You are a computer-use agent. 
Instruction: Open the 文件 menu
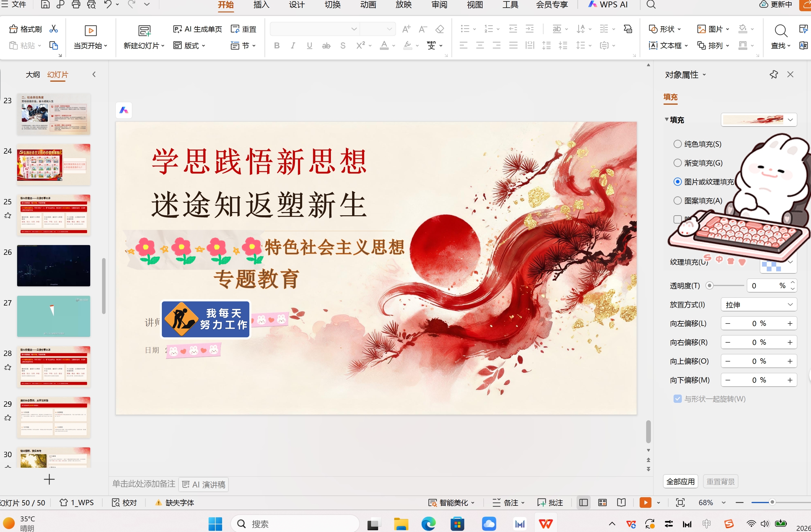pos(14,4)
